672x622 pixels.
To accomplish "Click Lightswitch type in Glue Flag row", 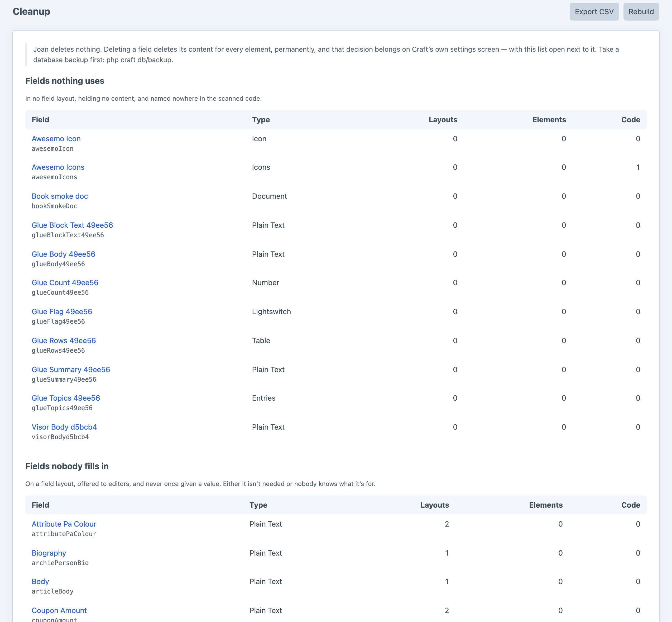I will (271, 312).
